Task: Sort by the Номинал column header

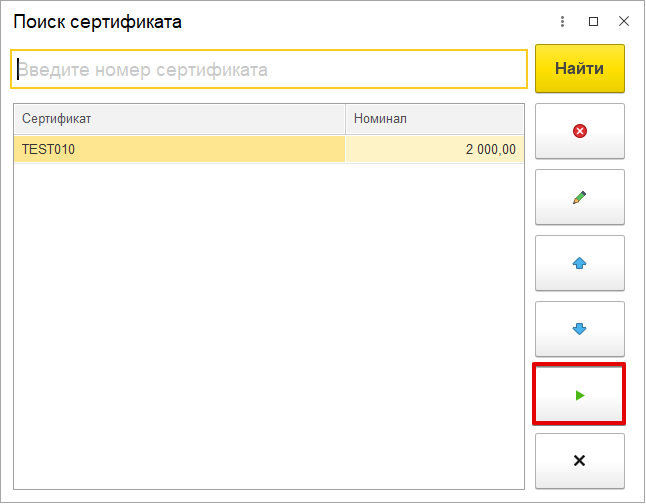Action: [435, 119]
